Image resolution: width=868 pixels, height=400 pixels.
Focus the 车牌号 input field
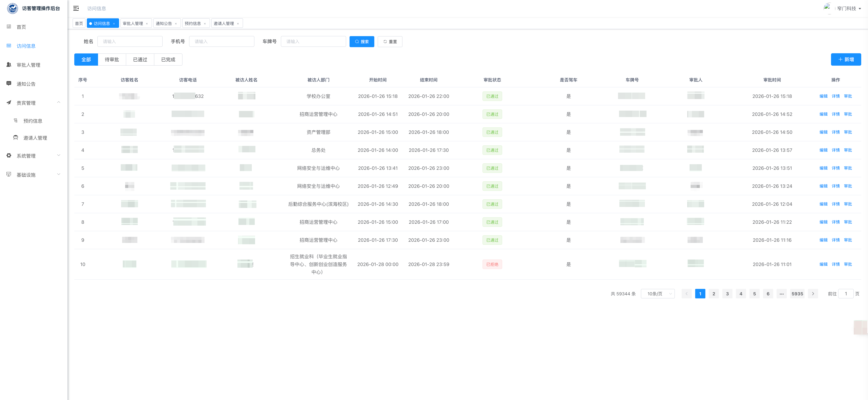[x=313, y=41]
